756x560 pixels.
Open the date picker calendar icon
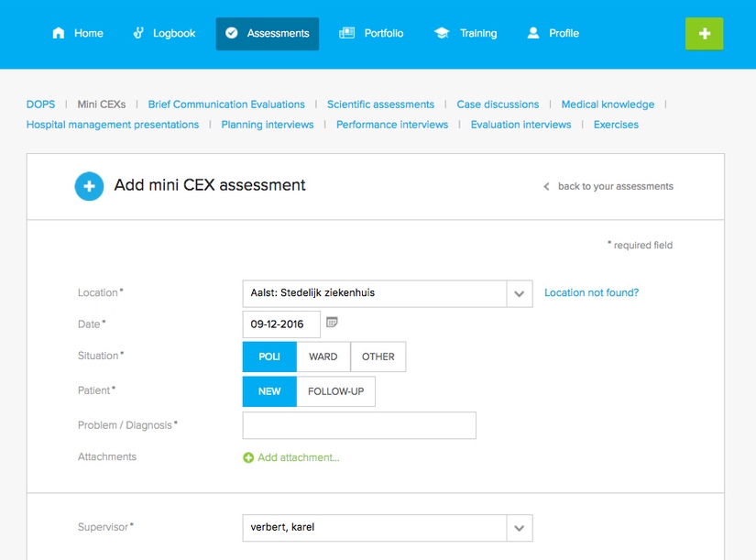[x=332, y=323]
